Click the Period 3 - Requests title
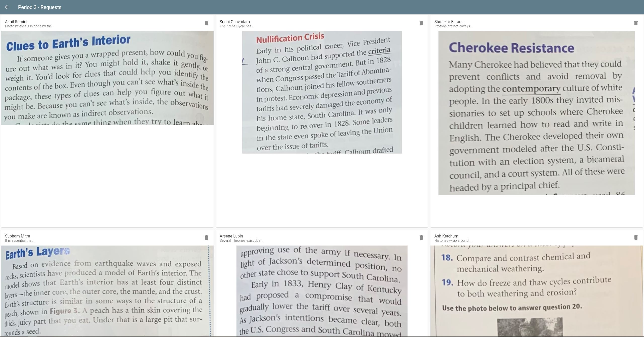 [x=39, y=7]
